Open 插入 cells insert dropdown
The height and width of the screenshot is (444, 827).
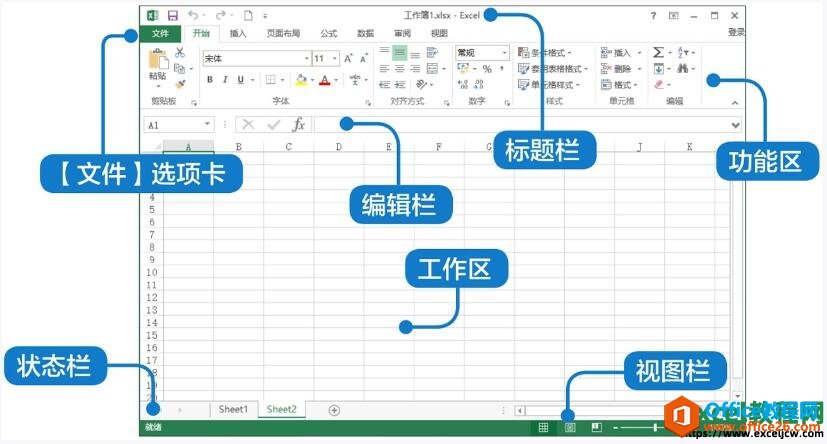[x=621, y=53]
